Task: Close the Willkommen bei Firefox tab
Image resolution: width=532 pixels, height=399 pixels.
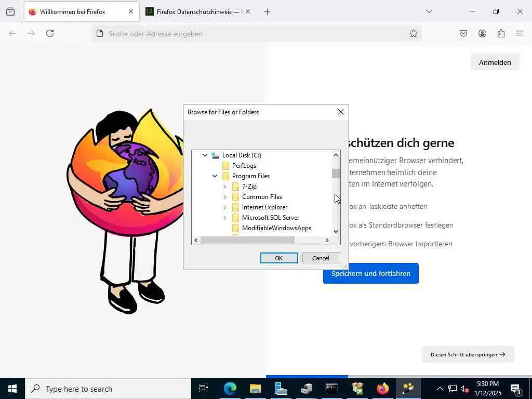Action: (131, 11)
